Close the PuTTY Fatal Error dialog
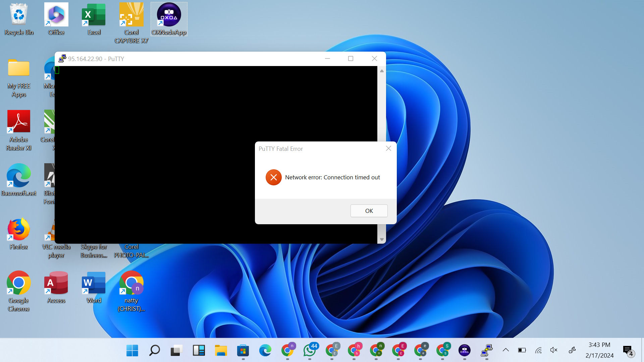This screenshot has width=644, height=362. click(x=388, y=148)
